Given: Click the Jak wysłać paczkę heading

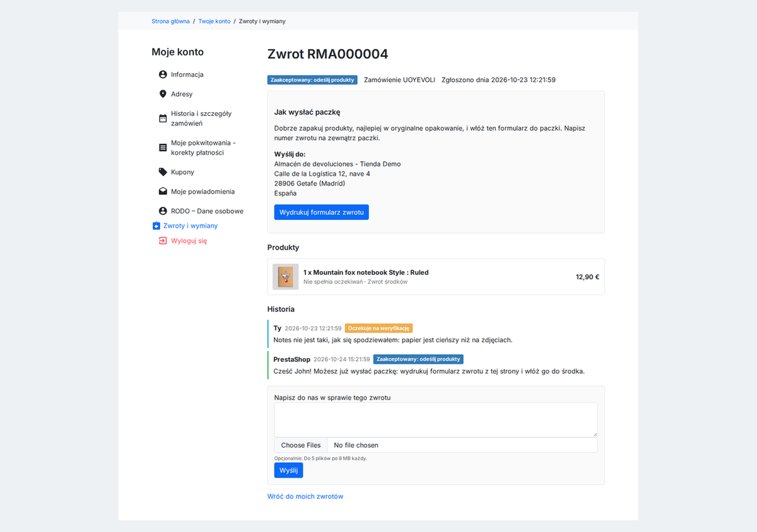Looking at the screenshot, I should coord(307,112).
